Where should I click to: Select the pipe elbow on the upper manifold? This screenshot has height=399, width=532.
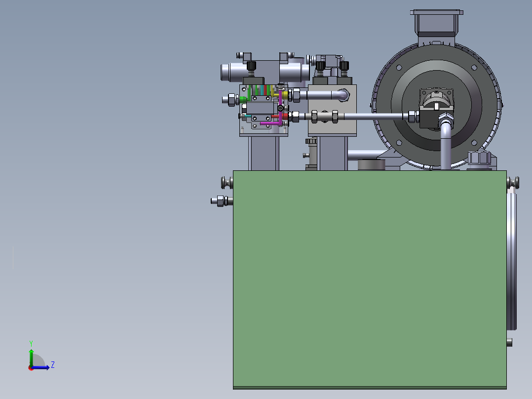click(342, 95)
